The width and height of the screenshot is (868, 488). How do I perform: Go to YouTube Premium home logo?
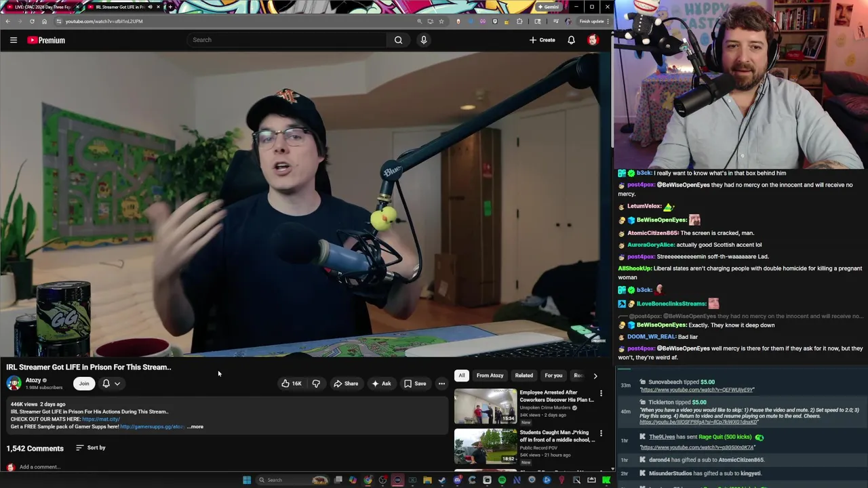(46, 40)
